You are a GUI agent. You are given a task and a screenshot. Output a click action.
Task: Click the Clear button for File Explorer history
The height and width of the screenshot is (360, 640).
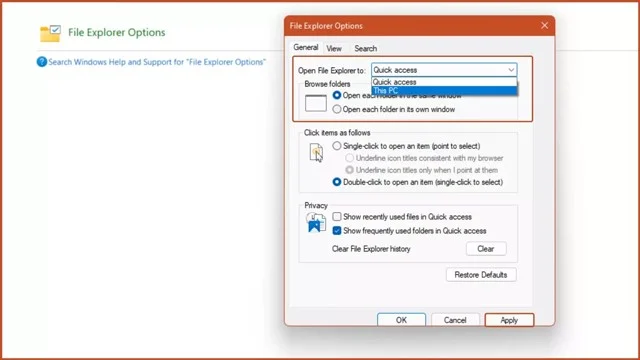486,249
